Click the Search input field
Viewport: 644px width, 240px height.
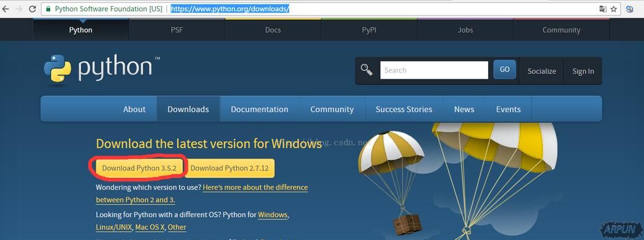click(x=434, y=70)
